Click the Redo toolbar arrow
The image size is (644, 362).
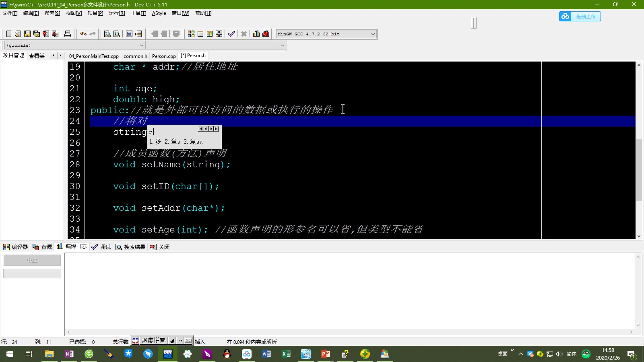pos(93,34)
